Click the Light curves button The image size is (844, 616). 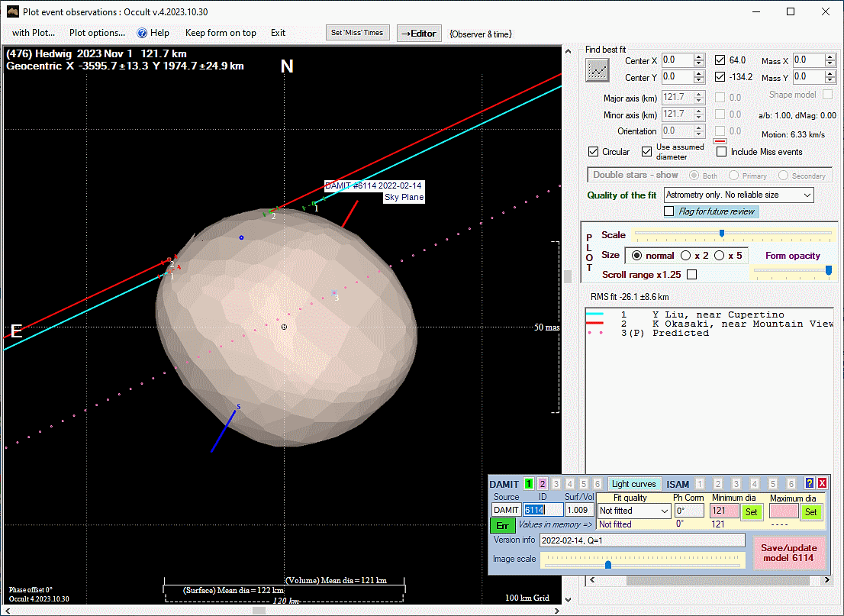point(634,484)
